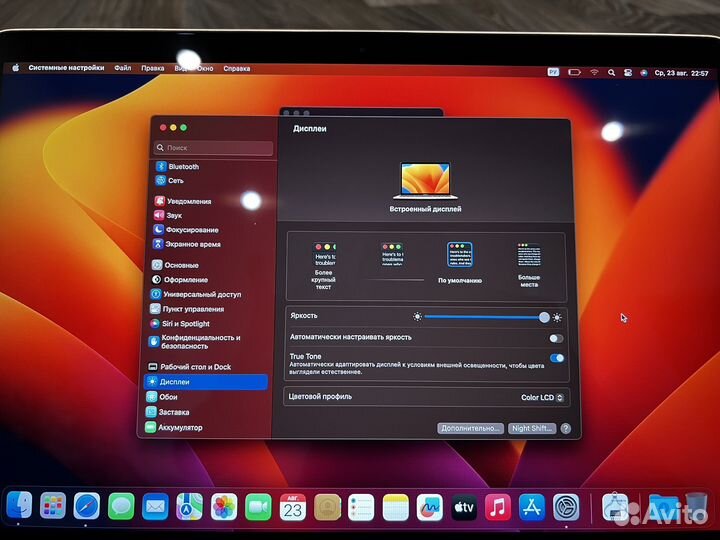
Task: Select the Встроенный дисплей thumbnail
Action: [x=425, y=181]
